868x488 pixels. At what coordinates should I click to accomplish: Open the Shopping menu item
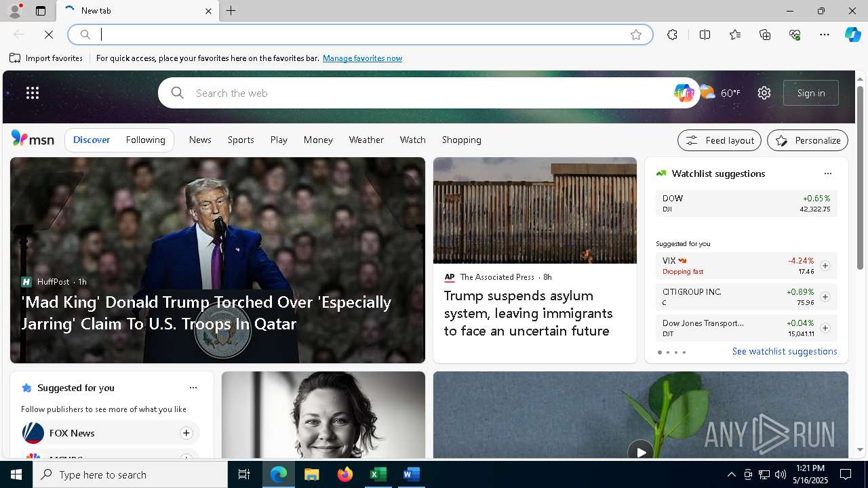tap(462, 140)
